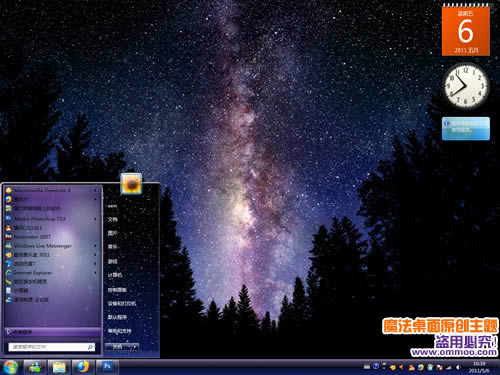Click the All Programs button
The width and height of the screenshot is (500, 375).
coord(53,332)
